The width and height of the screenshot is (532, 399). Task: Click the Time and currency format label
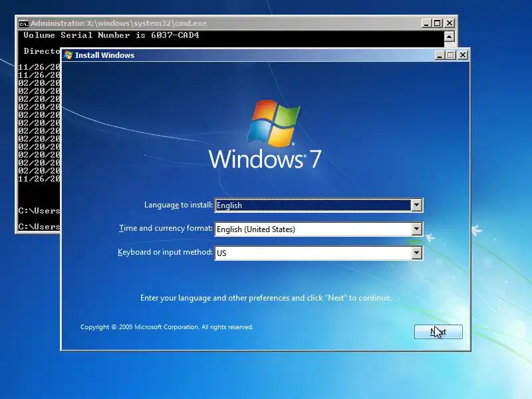pyautogui.click(x=166, y=228)
